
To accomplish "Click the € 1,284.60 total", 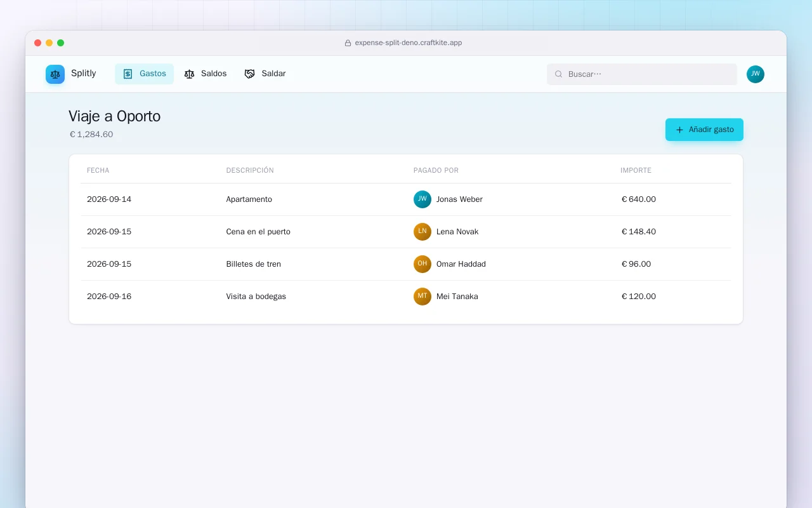I will [x=91, y=135].
